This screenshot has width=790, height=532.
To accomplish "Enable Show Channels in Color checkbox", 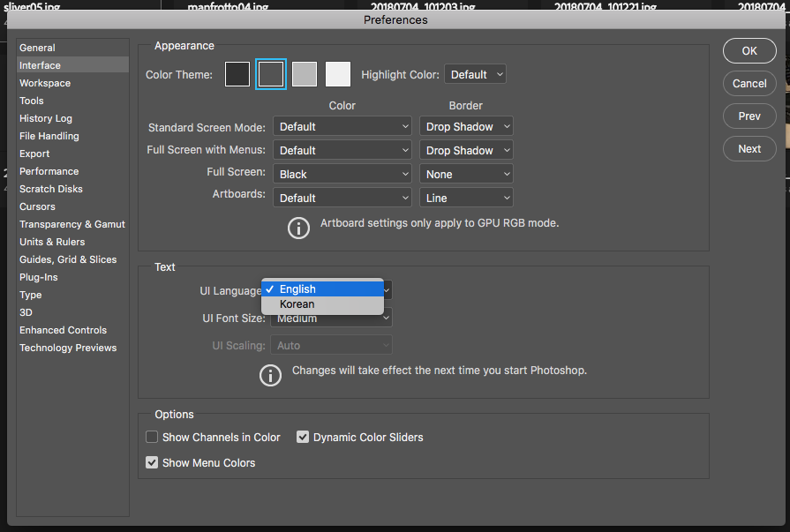I will [152, 438].
